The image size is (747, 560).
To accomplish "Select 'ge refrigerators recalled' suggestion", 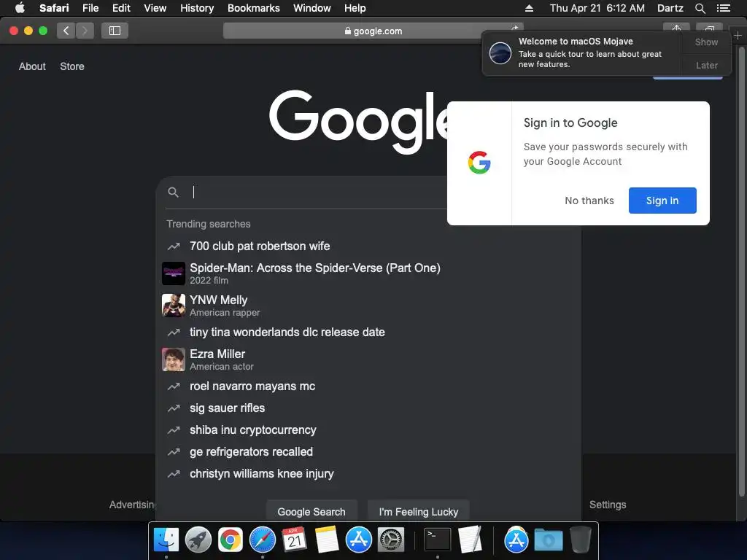I will coord(368,452).
